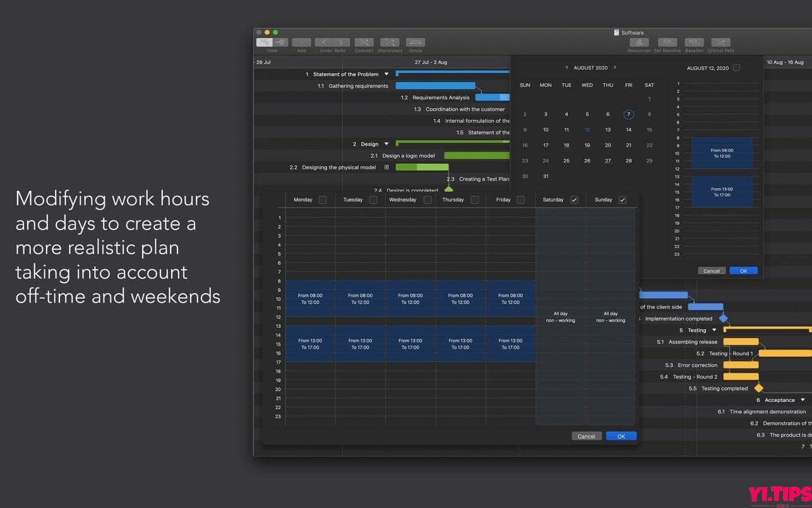Click the Cancel button in the work hours dialog
This screenshot has height=508, width=812.
[x=586, y=436]
